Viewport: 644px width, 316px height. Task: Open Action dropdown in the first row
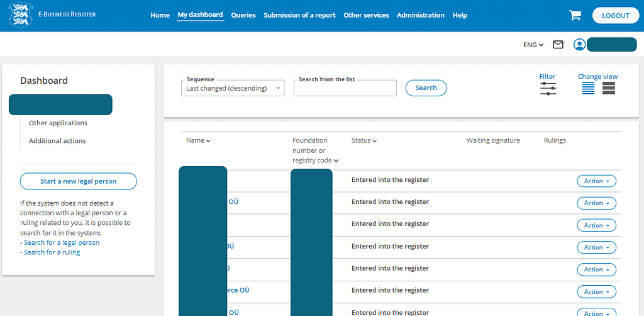pyautogui.click(x=596, y=181)
